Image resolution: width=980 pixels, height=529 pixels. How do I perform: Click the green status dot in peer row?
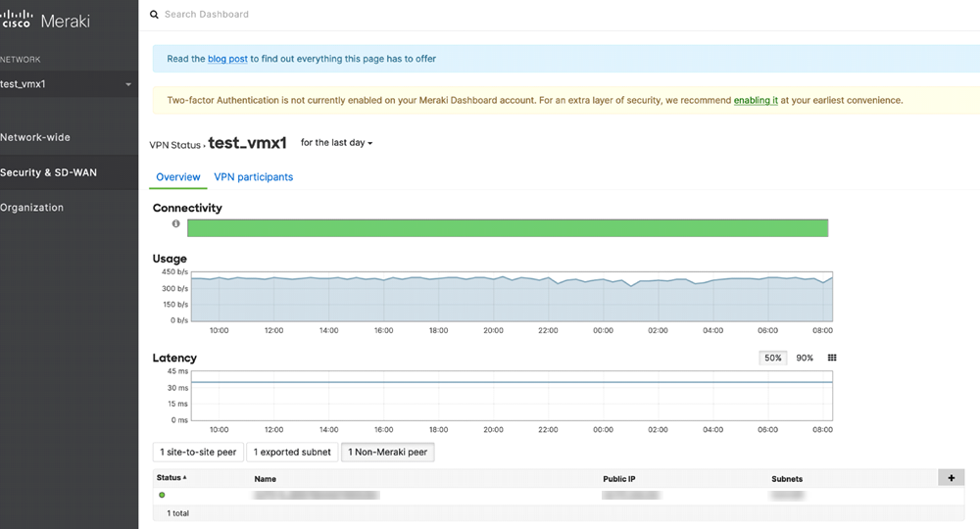(x=162, y=496)
